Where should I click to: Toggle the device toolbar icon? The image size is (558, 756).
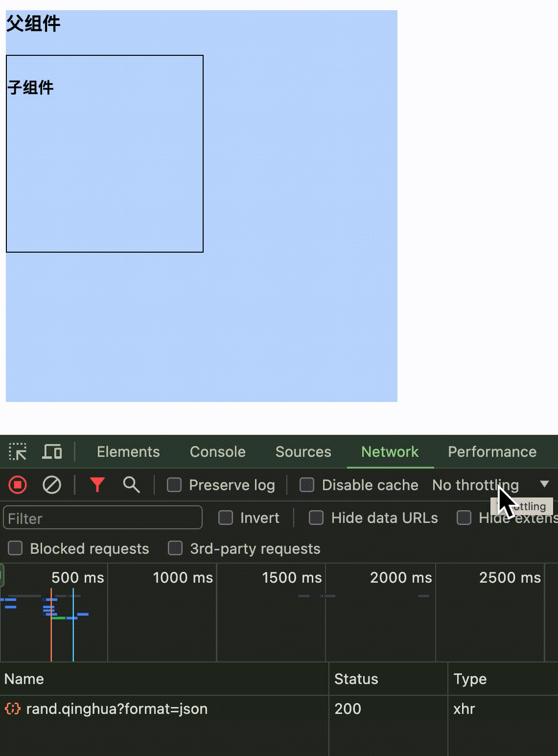coord(52,451)
